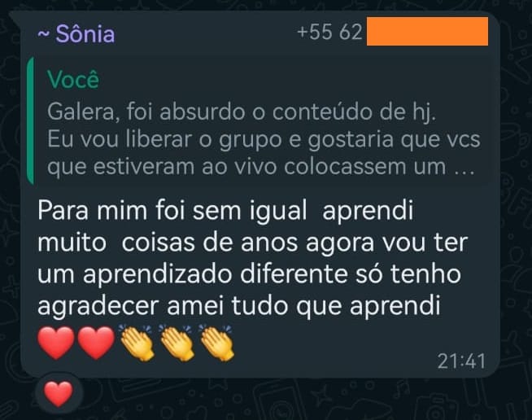Tap the last clapping hands emoji

216,342
